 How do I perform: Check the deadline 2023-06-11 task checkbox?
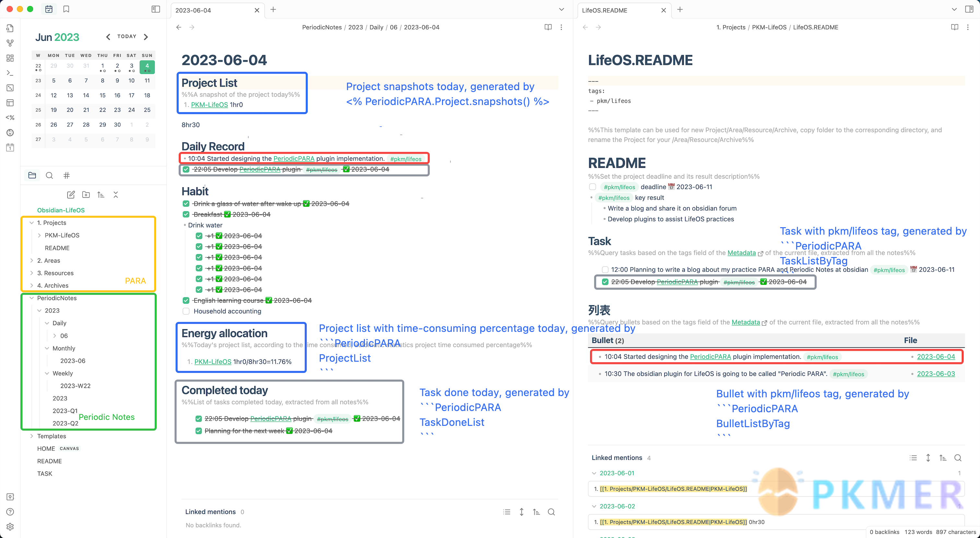click(592, 187)
